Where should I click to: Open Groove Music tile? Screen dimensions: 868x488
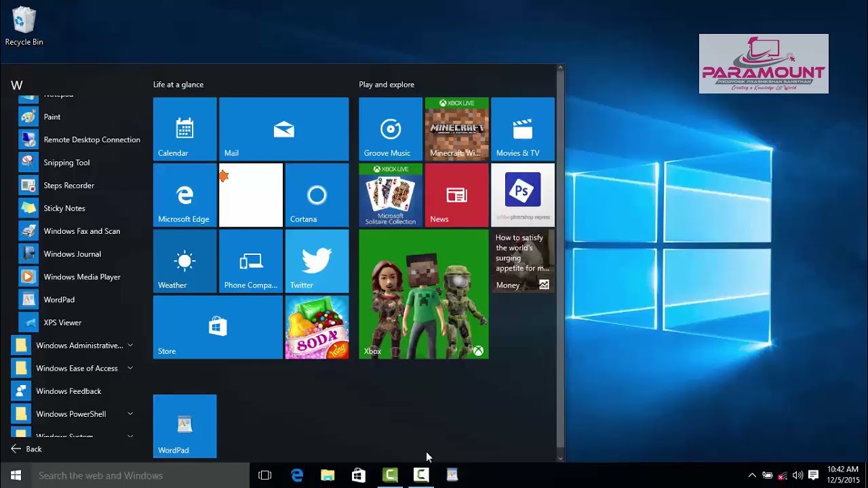click(x=391, y=129)
